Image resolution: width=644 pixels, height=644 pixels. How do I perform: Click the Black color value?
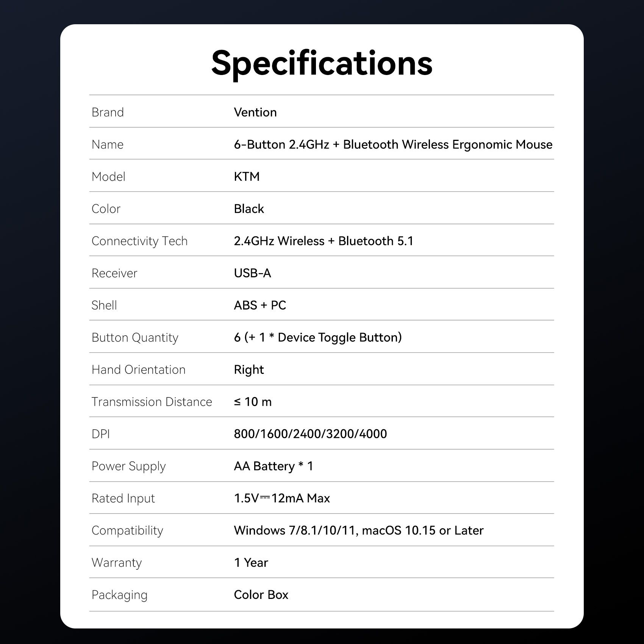[249, 209]
